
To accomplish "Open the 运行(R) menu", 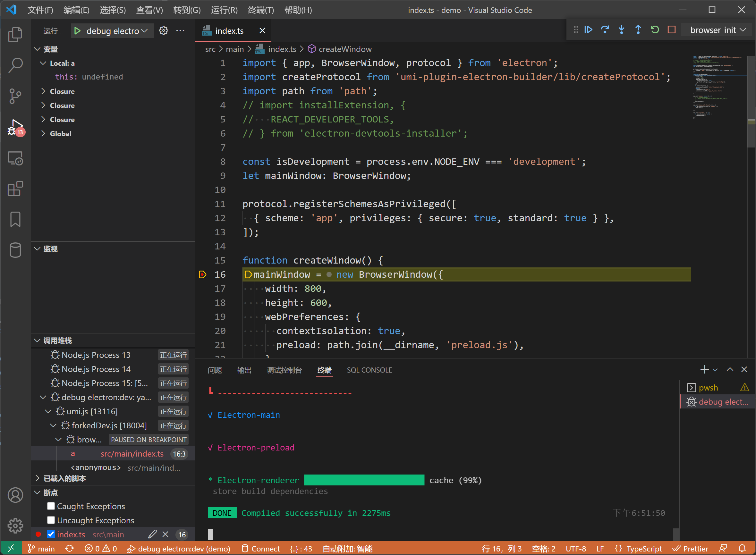I will click(224, 10).
